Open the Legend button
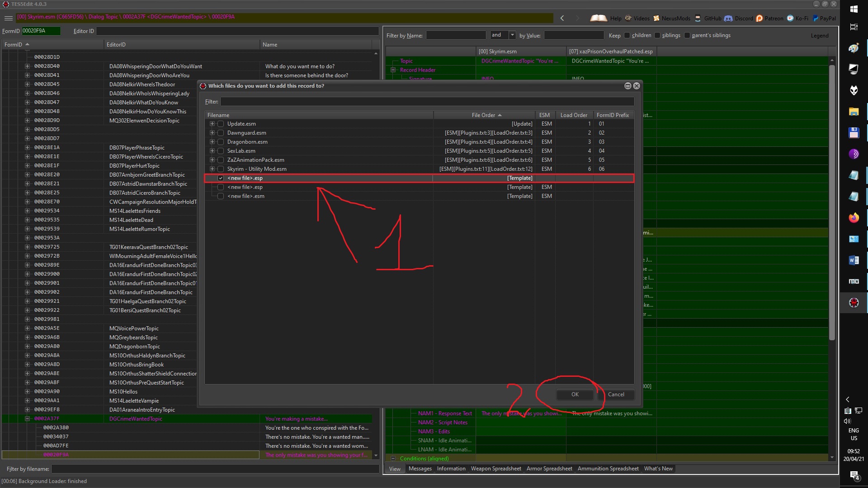This screenshot has width=868, height=488. 819,36
